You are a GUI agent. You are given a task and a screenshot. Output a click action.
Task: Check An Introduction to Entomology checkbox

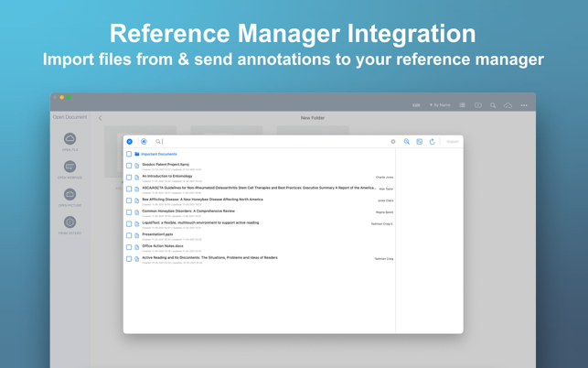tap(129, 178)
